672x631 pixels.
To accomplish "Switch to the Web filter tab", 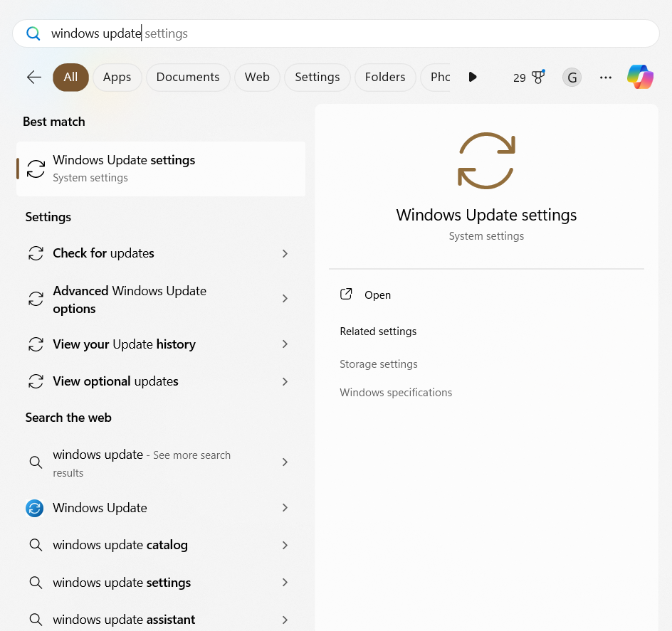I will pyautogui.click(x=257, y=77).
